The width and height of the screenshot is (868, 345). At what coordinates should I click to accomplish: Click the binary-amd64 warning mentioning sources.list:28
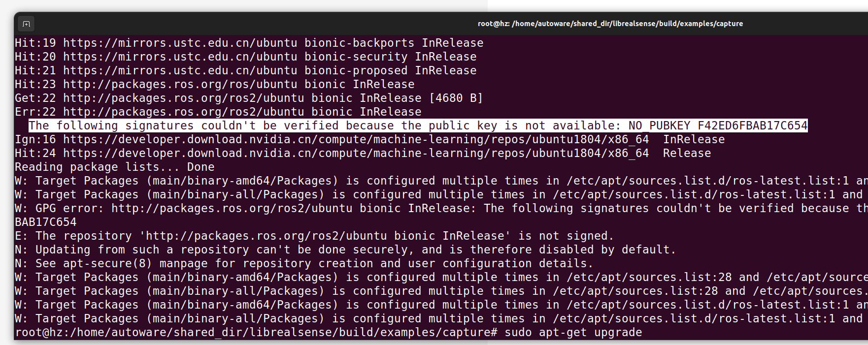click(441, 277)
